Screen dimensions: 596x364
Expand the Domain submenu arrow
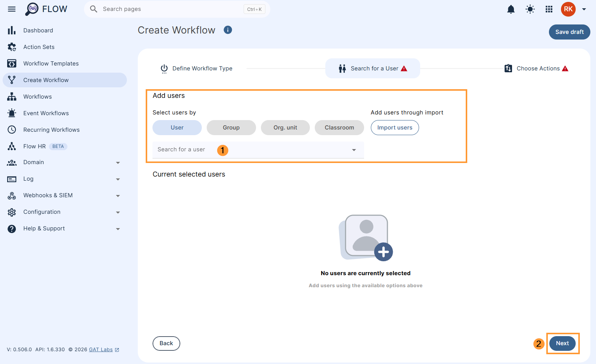[118, 163]
